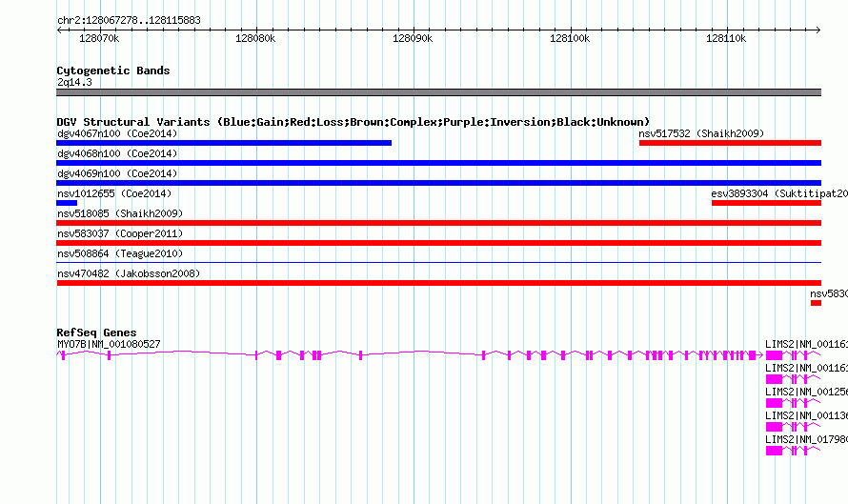Open gene label MYO7B|NM_001080527
The image size is (848, 504).
tap(109, 344)
